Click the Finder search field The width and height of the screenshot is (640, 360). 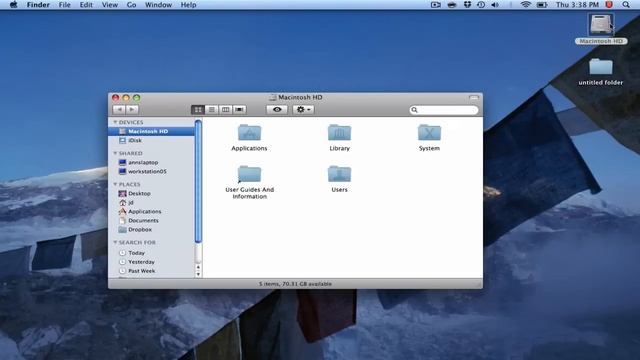(444, 110)
